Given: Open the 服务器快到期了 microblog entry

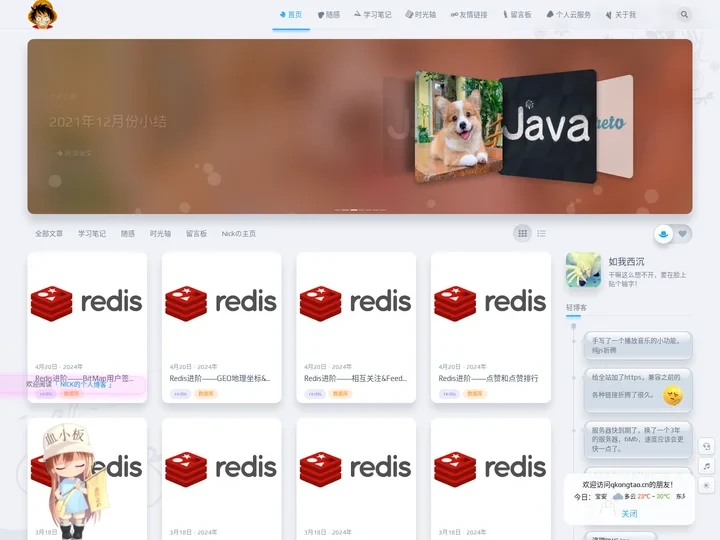Looking at the screenshot, I should point(638,439).
